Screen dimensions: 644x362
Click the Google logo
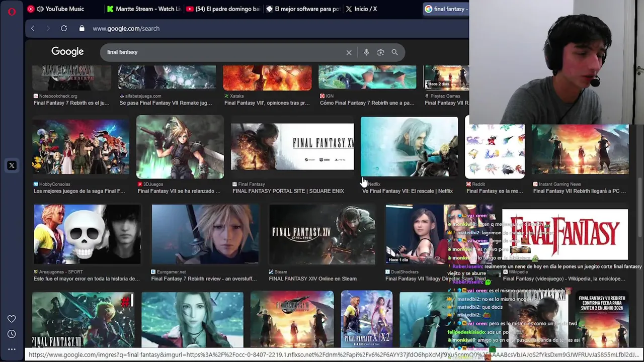pyautogui.click(x=67, y=52)
